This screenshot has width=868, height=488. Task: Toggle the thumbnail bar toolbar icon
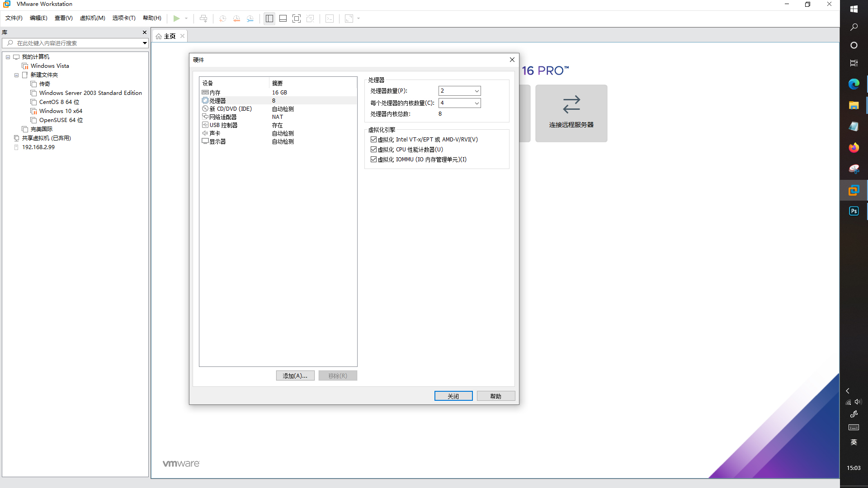pos(283,19)
